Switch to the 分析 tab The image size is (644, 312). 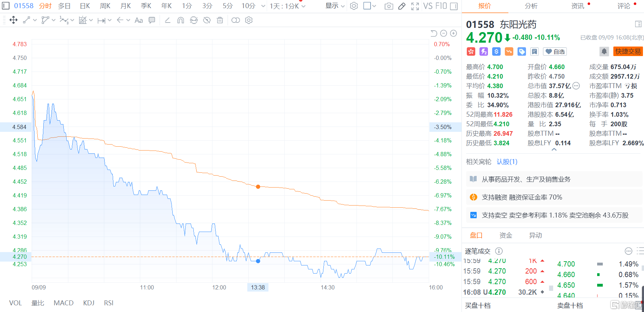(531, 6)
